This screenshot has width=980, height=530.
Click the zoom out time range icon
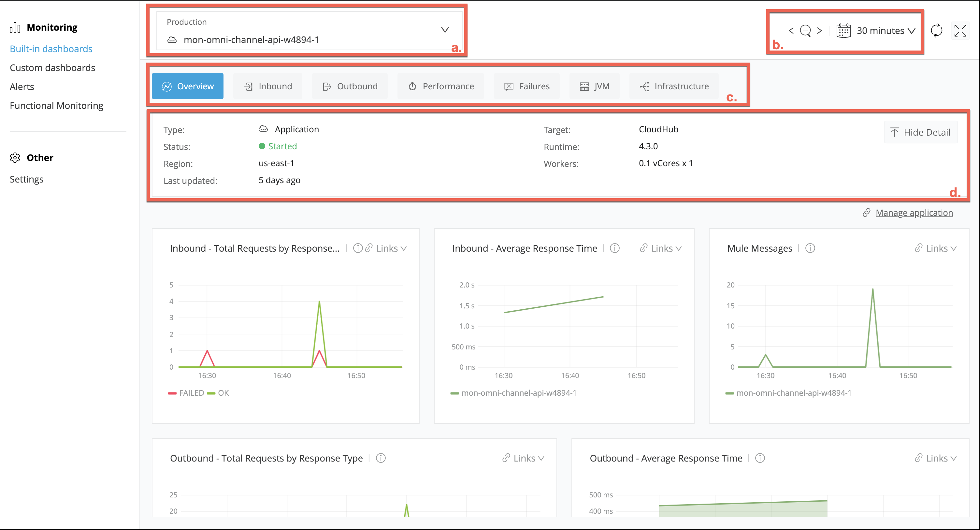(x=805, y=30)
